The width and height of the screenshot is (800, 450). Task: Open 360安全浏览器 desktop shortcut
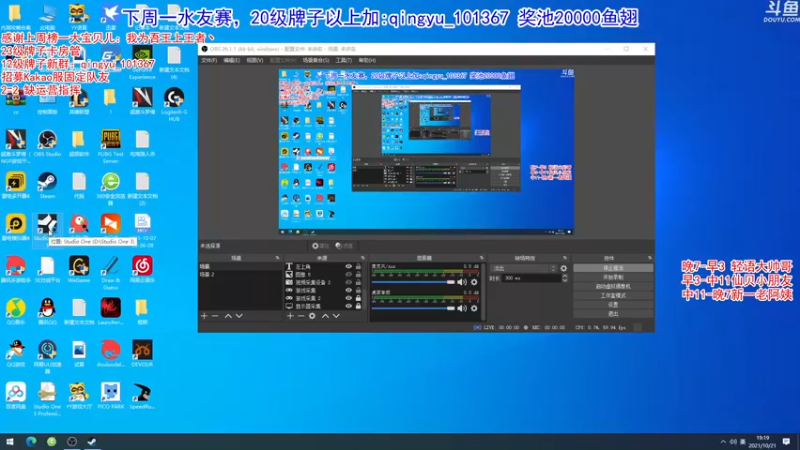[111, 189]
